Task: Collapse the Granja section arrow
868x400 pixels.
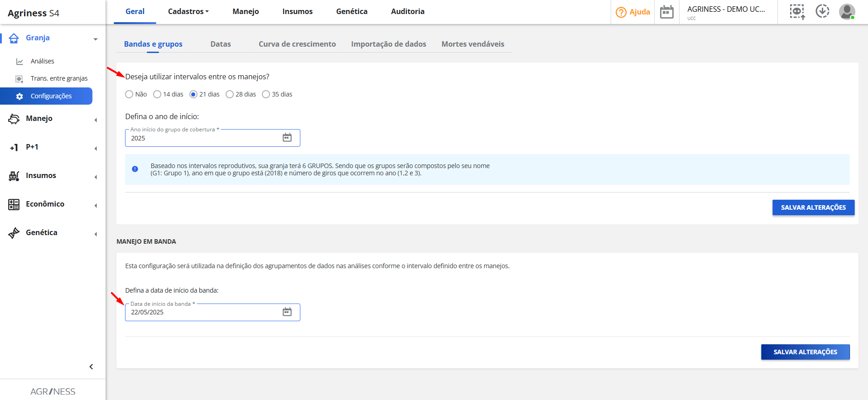Action: [96, 39]
